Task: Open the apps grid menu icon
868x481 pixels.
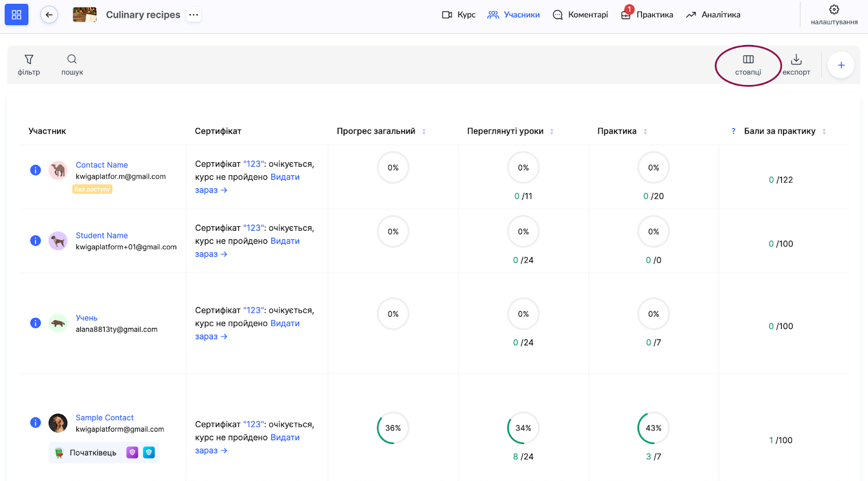Action: (16, 15)
